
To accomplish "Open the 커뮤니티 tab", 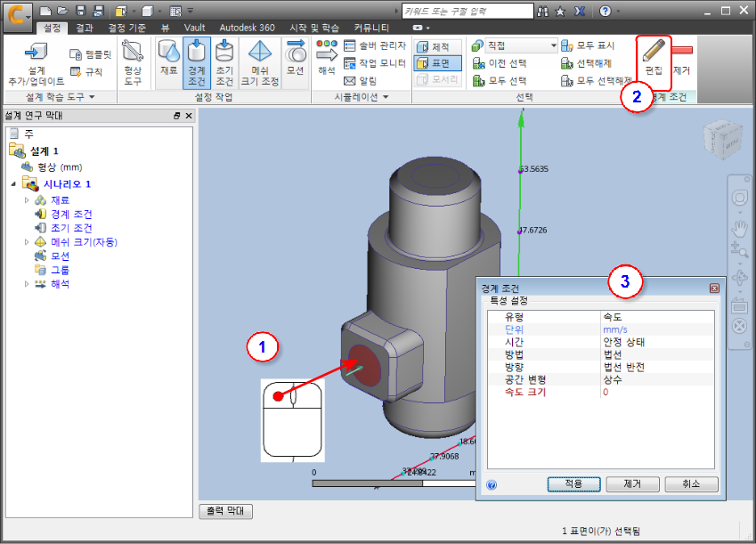I will click(x=371, y=28).
